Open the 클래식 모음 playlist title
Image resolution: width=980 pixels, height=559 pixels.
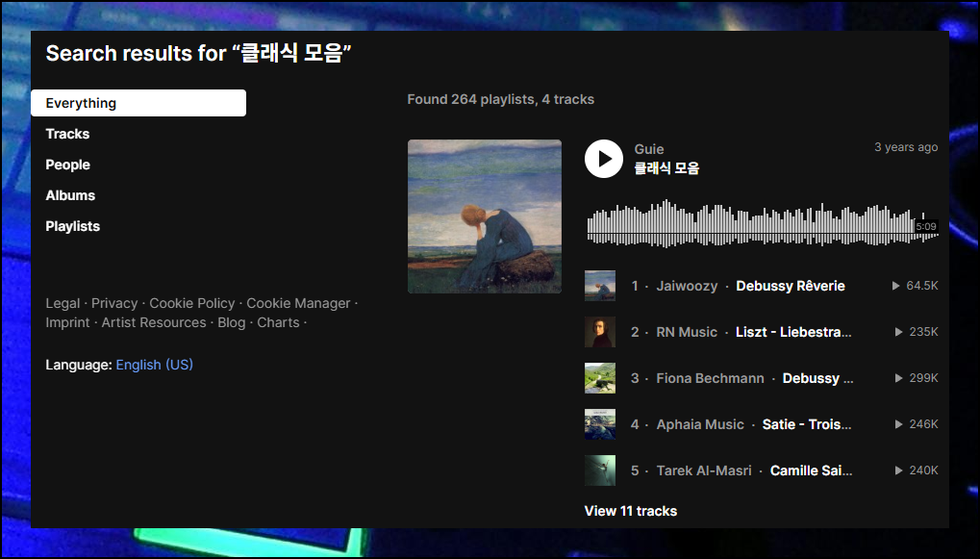click(666, 168)
